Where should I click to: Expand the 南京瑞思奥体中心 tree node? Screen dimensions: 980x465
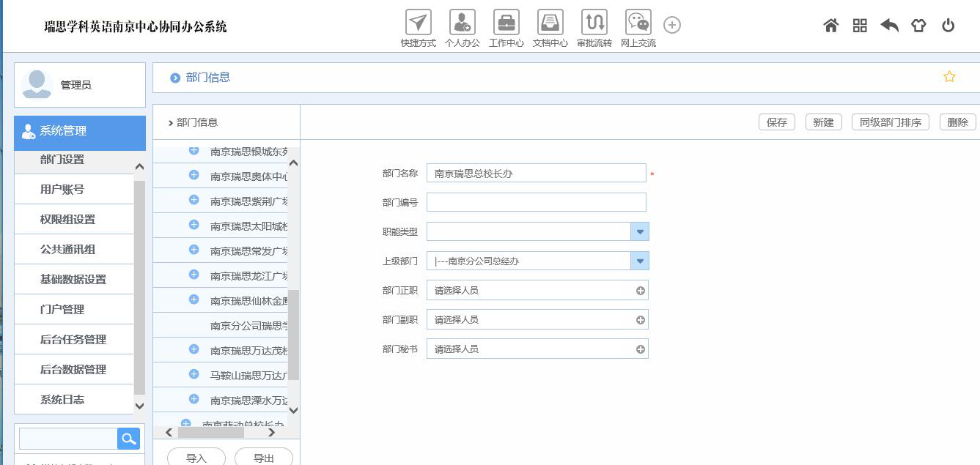coord(194,175)
